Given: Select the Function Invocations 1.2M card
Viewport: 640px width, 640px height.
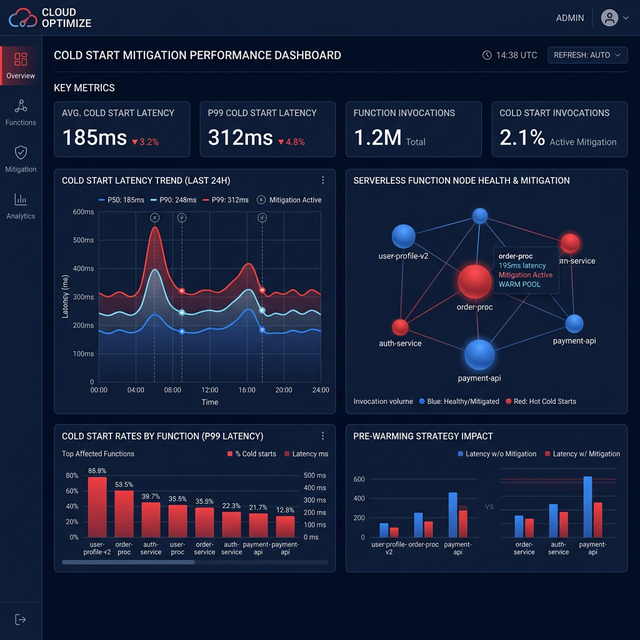Looking at the screenshot, I should [x=414, y=129].
